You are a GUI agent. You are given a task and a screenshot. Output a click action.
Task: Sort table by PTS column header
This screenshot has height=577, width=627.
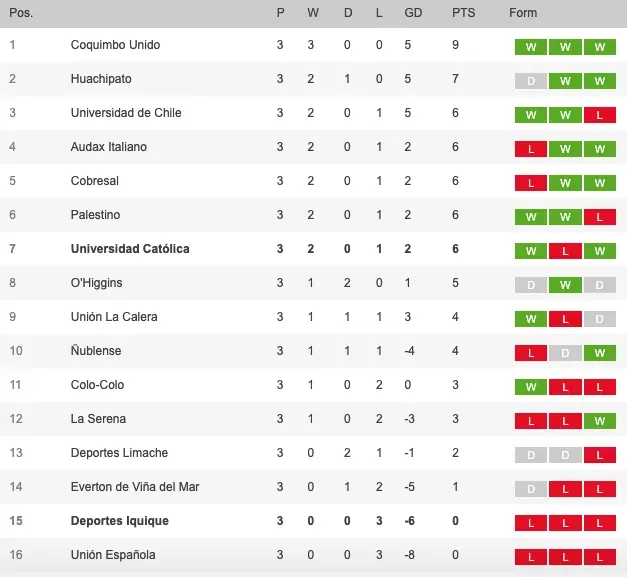pos(463,13)
